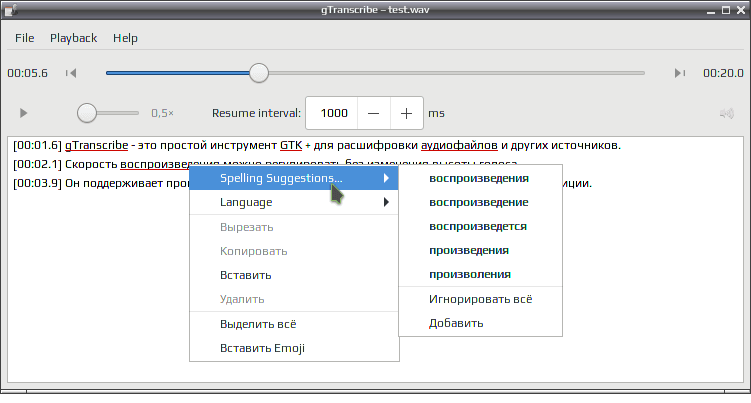Decrease resume interval with minus button

[x=374, y=113]
